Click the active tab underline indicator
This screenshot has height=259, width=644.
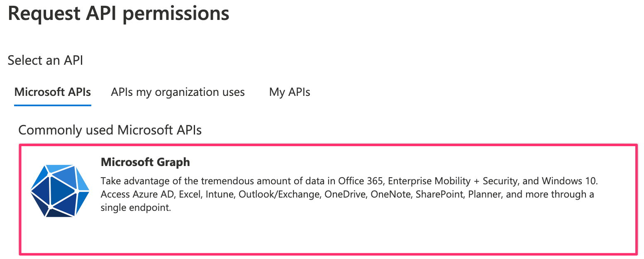52,106
